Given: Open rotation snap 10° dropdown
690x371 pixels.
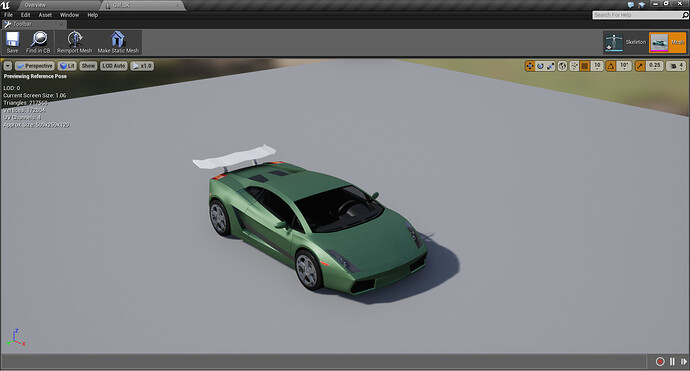Looking at the screenshot, I should coord(624,66).
